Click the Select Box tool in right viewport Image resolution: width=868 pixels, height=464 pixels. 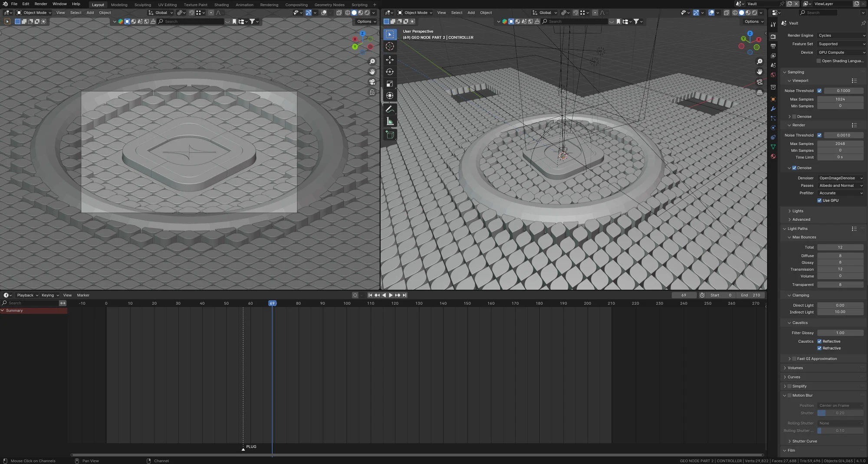(x=390, y=34)
